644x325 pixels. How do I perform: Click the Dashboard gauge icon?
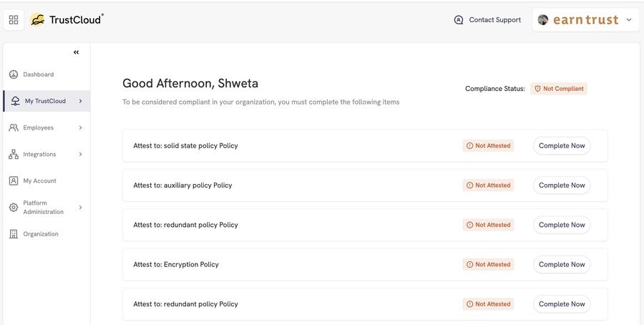click(14, 74)
